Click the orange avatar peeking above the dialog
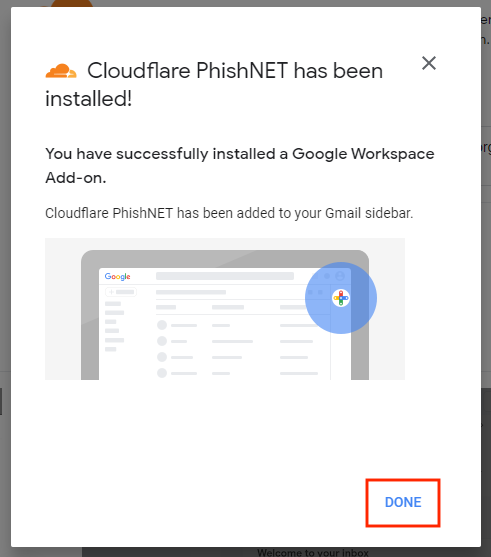The width and height of the screenshot is (491, 557). tap(72, 4)
